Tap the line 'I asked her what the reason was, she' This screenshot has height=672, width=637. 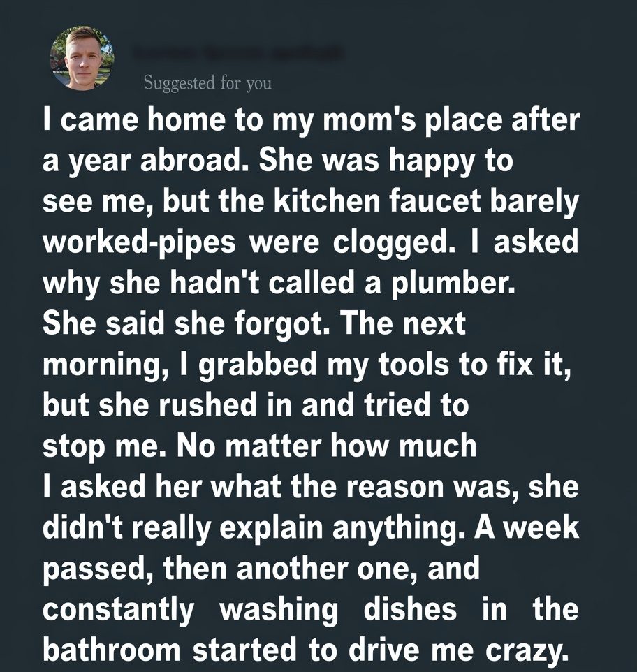[311, 487]
